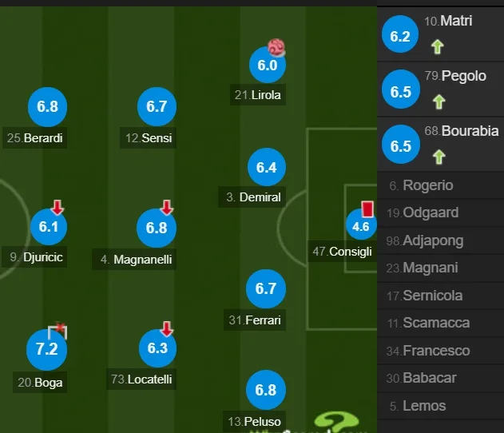This screenshot has width=504, height=433.
Task: Click the 13.Peluso player name label
Action: click(254, 422)
